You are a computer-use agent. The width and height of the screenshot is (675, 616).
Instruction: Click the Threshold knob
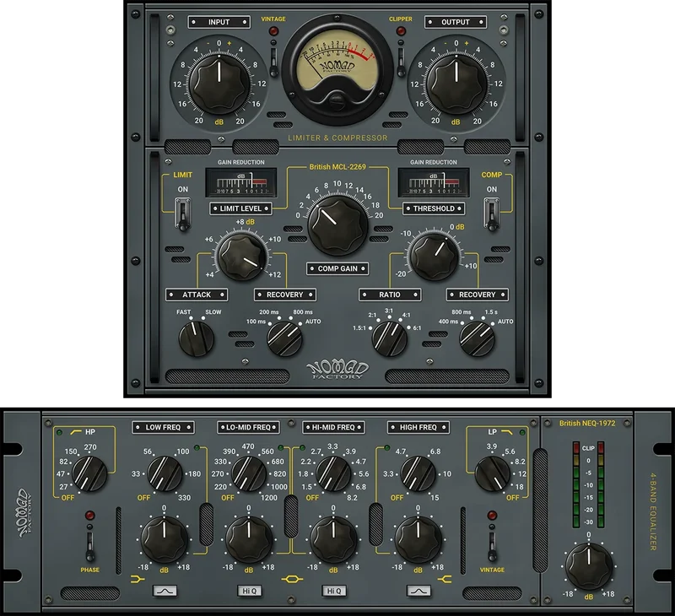435,257
